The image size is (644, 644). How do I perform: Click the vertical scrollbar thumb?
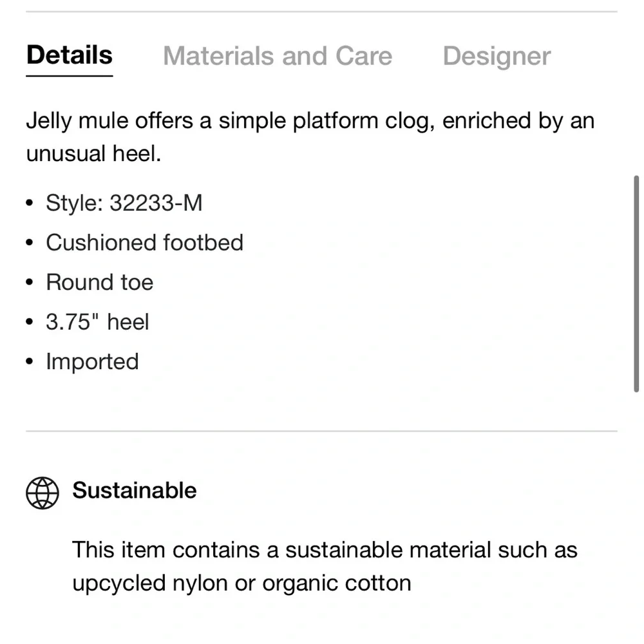(636, 284)
